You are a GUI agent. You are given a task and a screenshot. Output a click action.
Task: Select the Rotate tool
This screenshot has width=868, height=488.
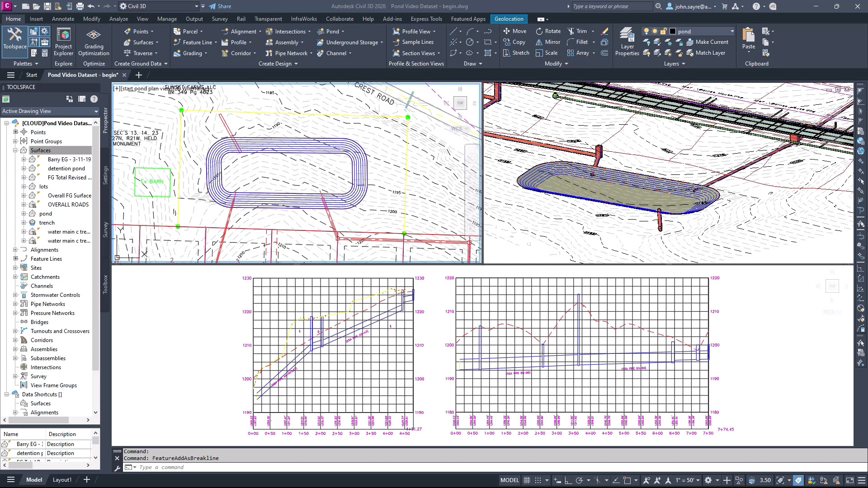coord(548,31)
